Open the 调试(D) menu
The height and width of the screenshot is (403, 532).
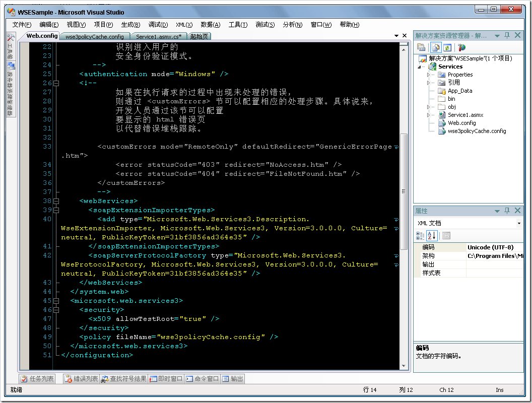coord(158,25)
